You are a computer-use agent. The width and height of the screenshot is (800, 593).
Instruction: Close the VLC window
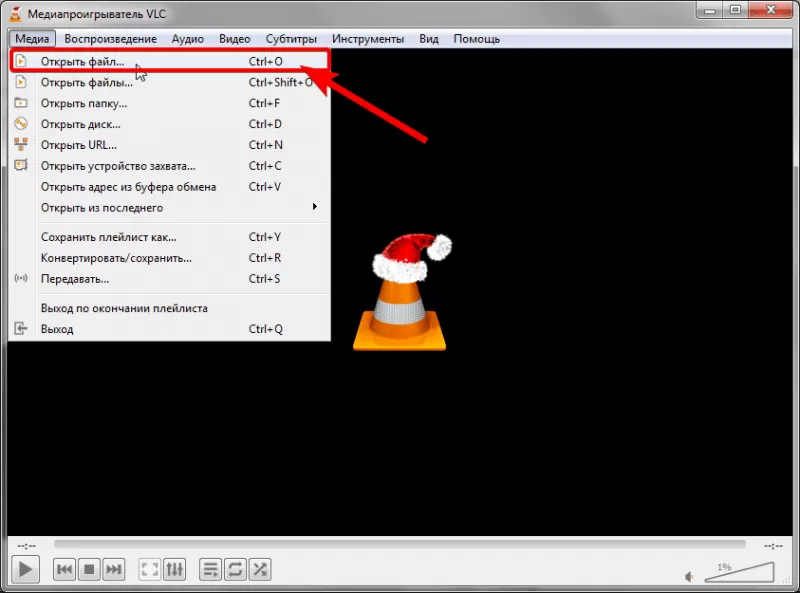click(771, 10)
